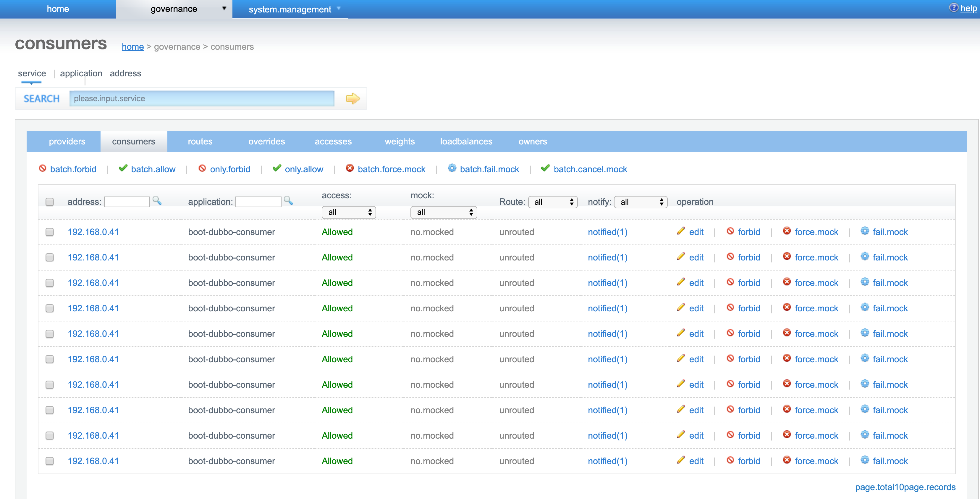Screen dimensions: 980x499
Task: Select the address search type tab
Action: point(126,73)
